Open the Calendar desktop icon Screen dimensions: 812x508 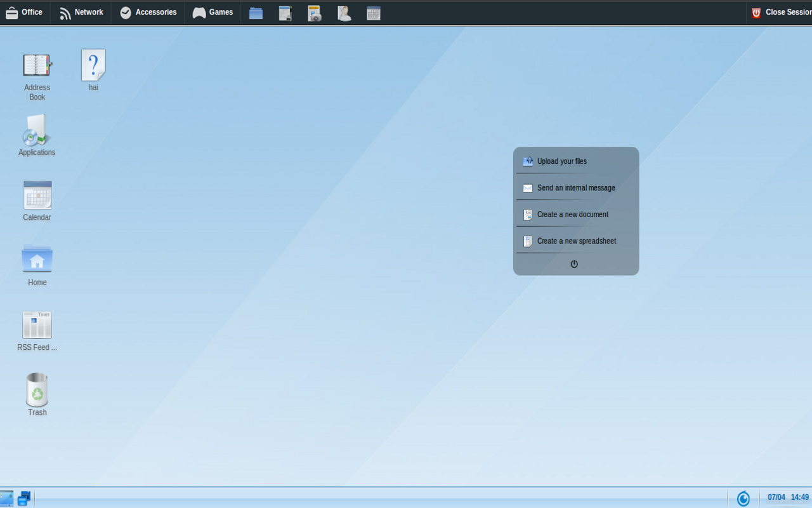pos(37,200)
